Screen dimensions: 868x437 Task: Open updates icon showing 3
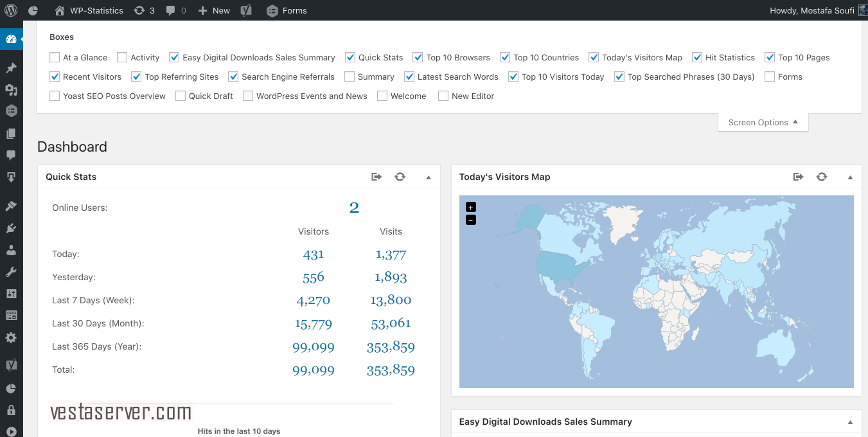tap(144, 10)
